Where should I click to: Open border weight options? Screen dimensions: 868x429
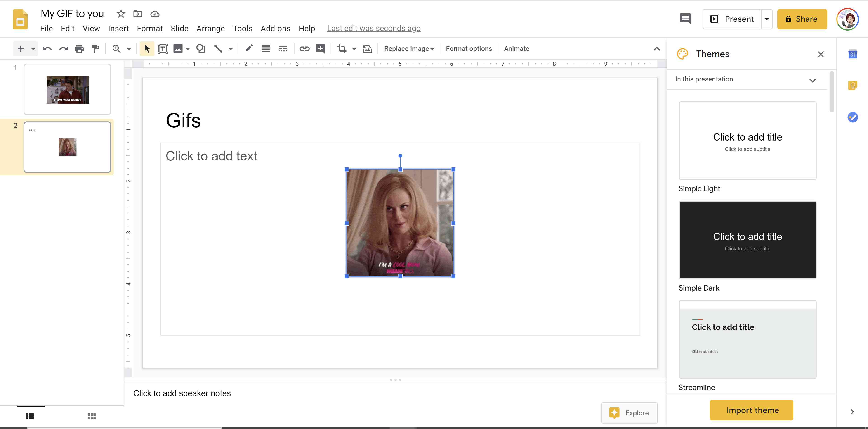[x=266, y=49]
